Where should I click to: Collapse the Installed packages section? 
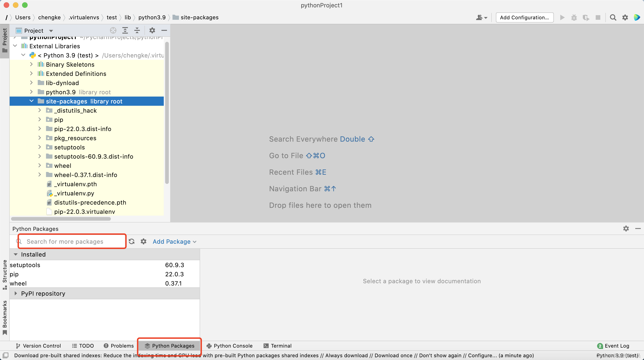(16, 254)
